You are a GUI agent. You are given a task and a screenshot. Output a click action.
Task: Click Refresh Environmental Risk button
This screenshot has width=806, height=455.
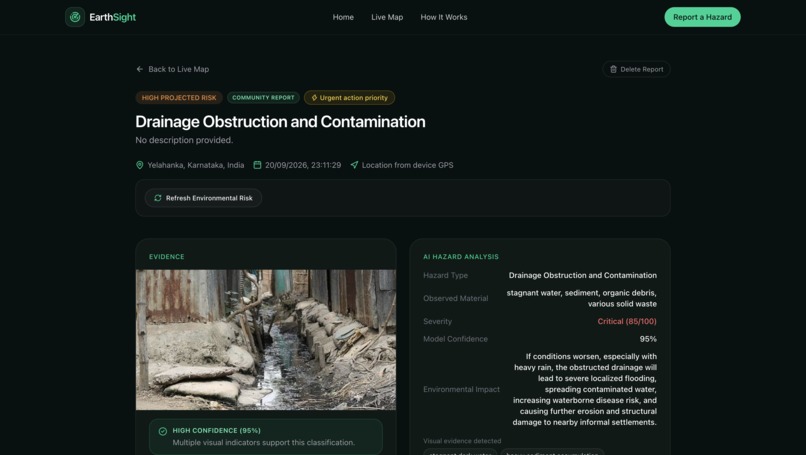tap(203, 198)
